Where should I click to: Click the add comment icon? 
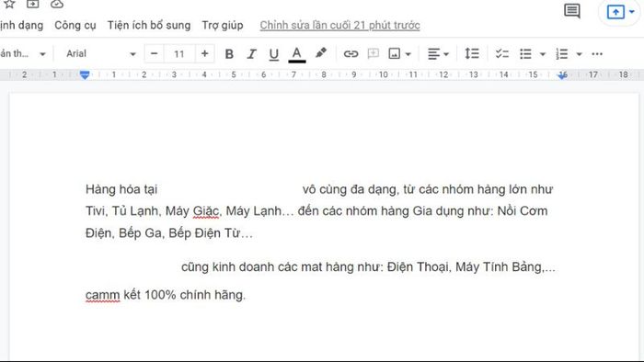point(373,53)
